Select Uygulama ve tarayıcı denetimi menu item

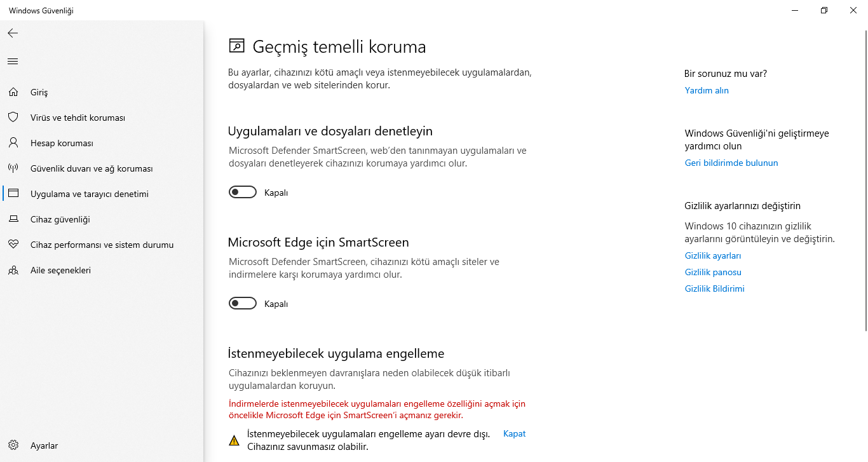[89, 194]
